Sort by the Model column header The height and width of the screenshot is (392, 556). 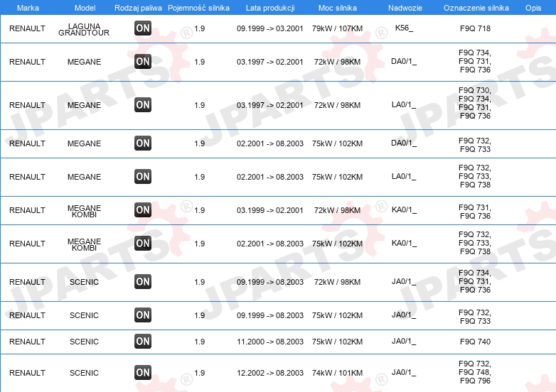point(85,8)
